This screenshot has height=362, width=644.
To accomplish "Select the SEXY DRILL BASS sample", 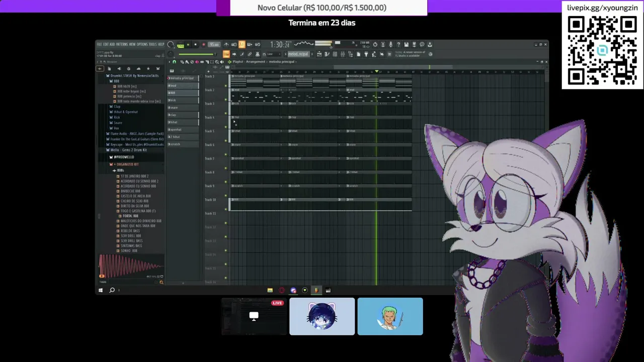I will [x=131, y=240].
